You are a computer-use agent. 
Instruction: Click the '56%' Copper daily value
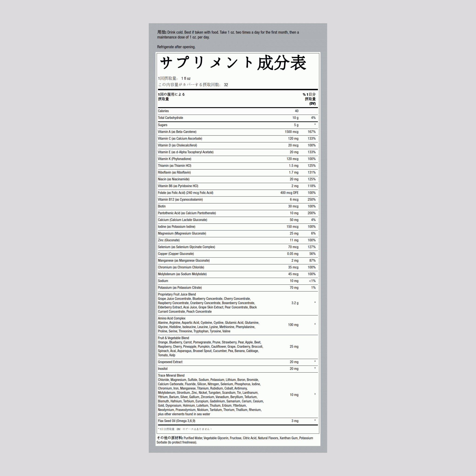312,254
